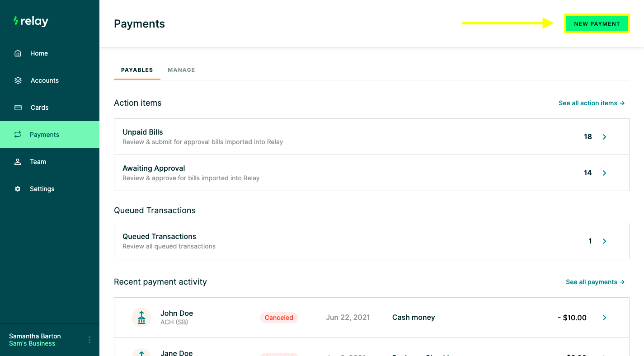Open John Doe payment details chevron

click(x=605, y=318)
